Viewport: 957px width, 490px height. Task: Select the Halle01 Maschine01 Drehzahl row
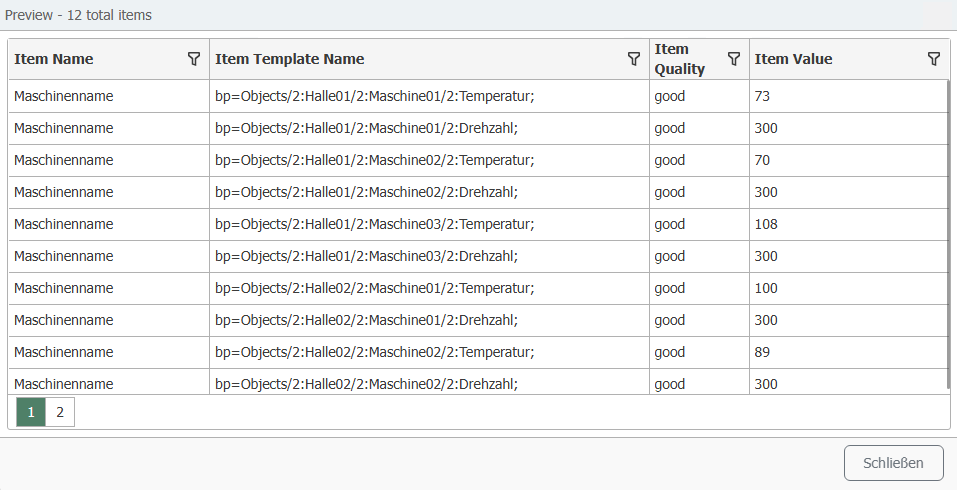pyautogui.click(x=366, y=128)
